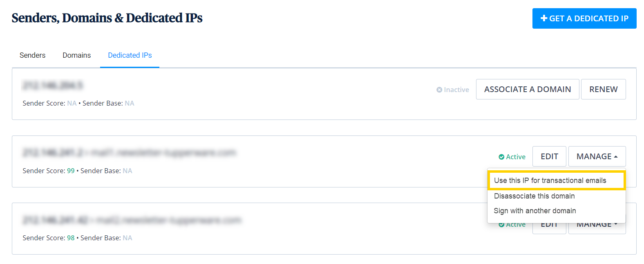This screenshot has height=264, width=644.
Task: Open the Senders tab
Action: (x=33, y=55)
